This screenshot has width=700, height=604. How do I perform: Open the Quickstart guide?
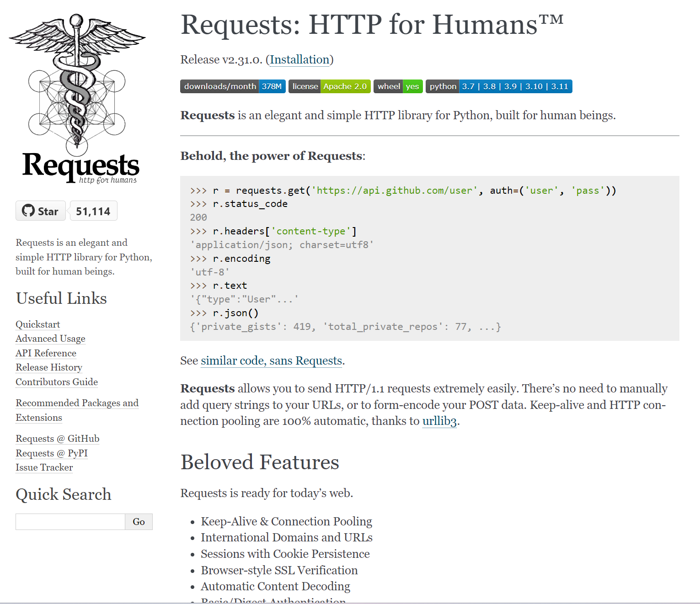37,324
